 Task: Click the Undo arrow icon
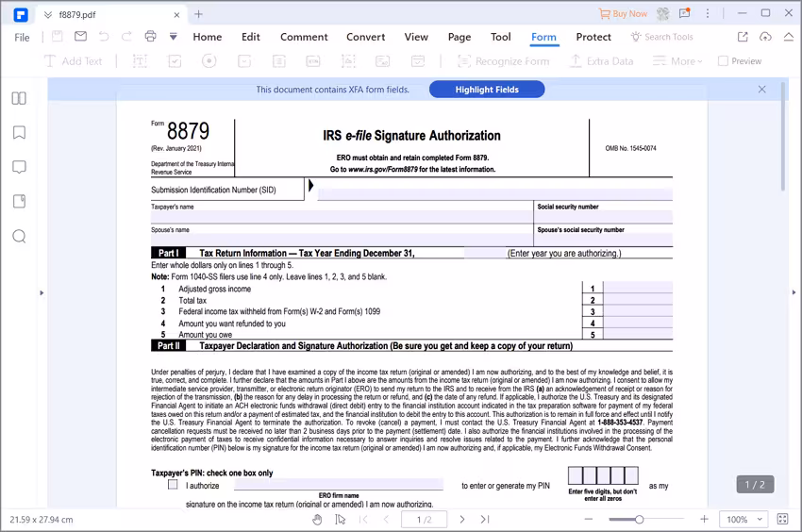tap(104, 37)
